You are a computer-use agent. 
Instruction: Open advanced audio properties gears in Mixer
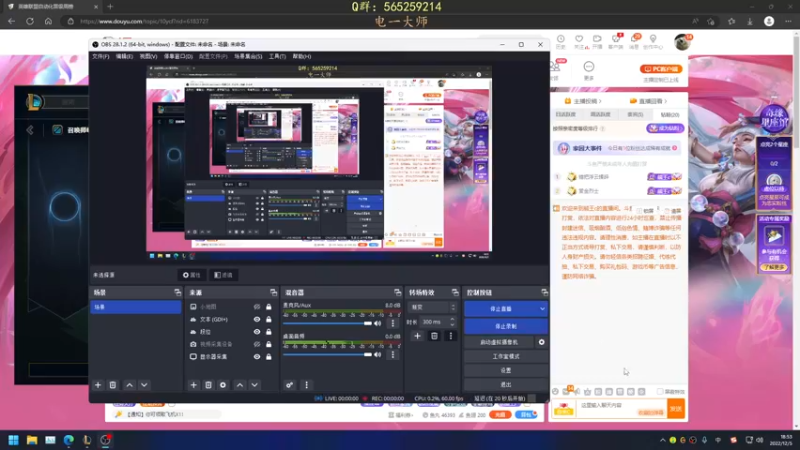pos(289,385)
